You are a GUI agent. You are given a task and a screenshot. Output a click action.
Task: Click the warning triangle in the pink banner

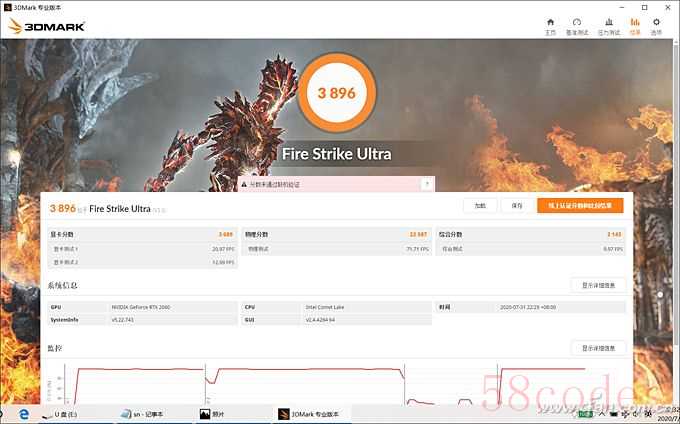244,184
